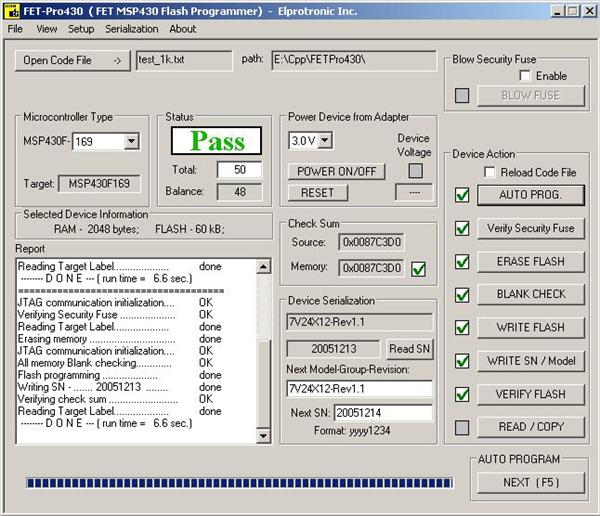600x516 pixels.
Task: Click the blue progress bar
Action: point(238,483)
